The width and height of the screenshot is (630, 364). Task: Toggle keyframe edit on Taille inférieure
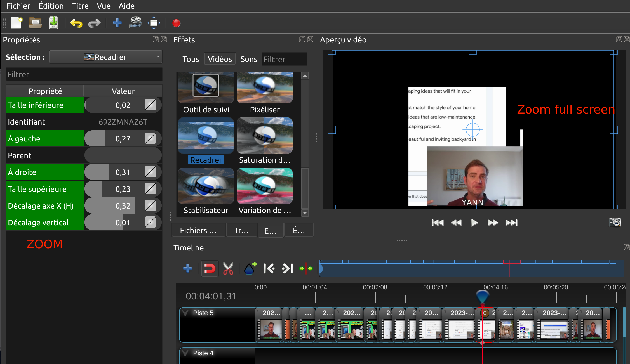(151, 105)
